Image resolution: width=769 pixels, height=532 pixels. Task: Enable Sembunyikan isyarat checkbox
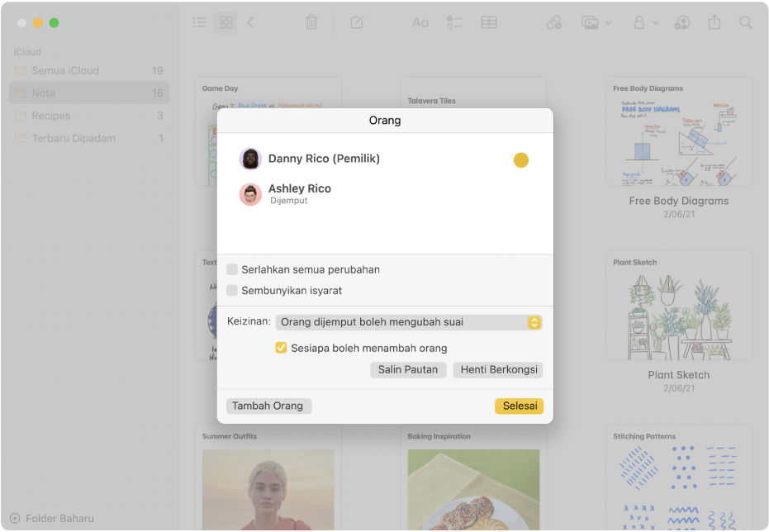pos(232,290)
